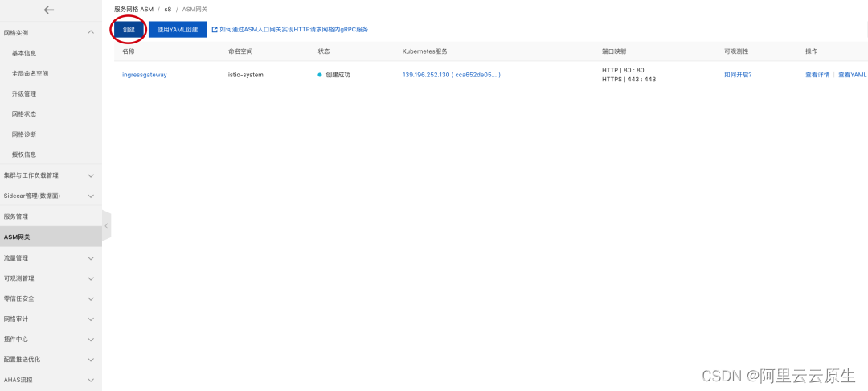Collapse the sidebar with the handle chevron

click(106, 226)
